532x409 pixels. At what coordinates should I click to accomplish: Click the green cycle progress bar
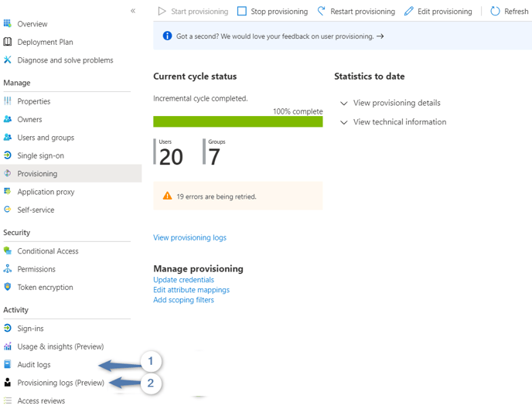237,121
